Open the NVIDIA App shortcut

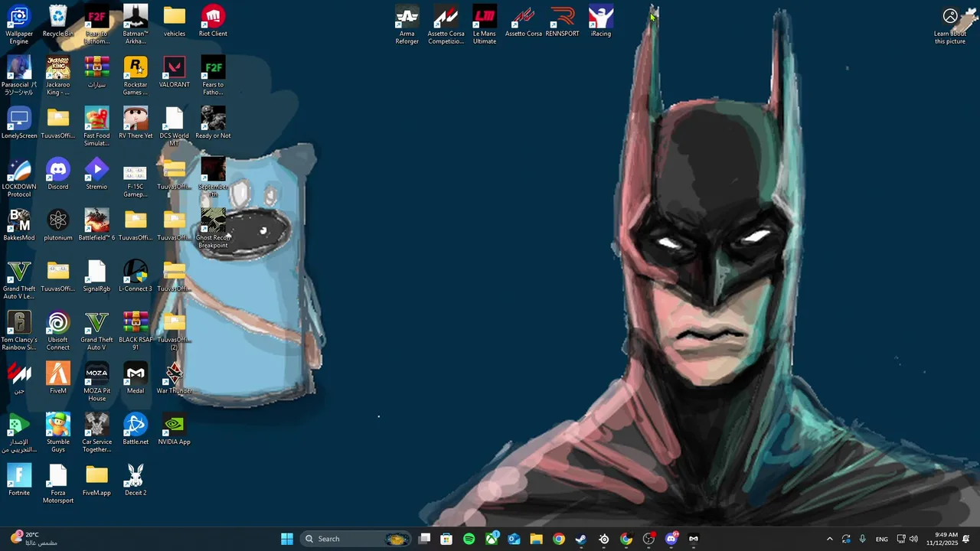[175, 429]
